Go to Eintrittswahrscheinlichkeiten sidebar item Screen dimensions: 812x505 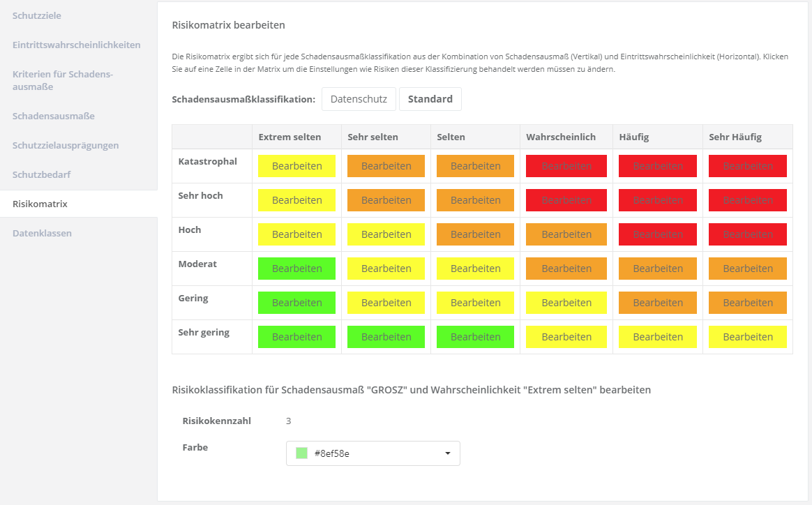coord(76,45)
